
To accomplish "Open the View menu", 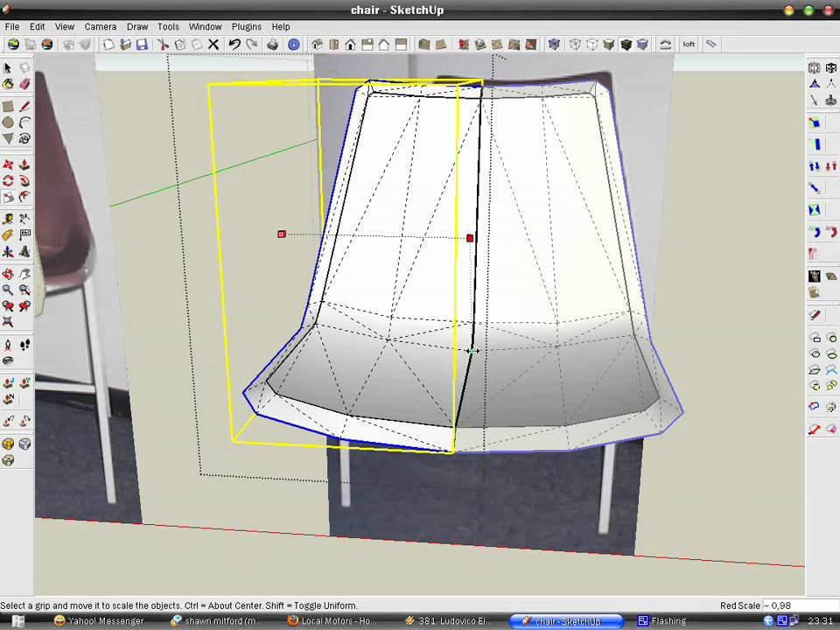I will point(64,26).
